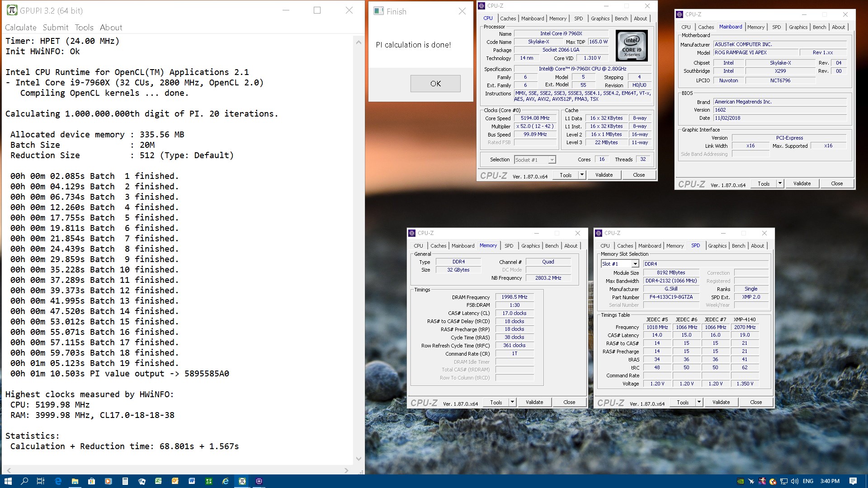Launch Outlook from the taskbar

pos(175,481)
